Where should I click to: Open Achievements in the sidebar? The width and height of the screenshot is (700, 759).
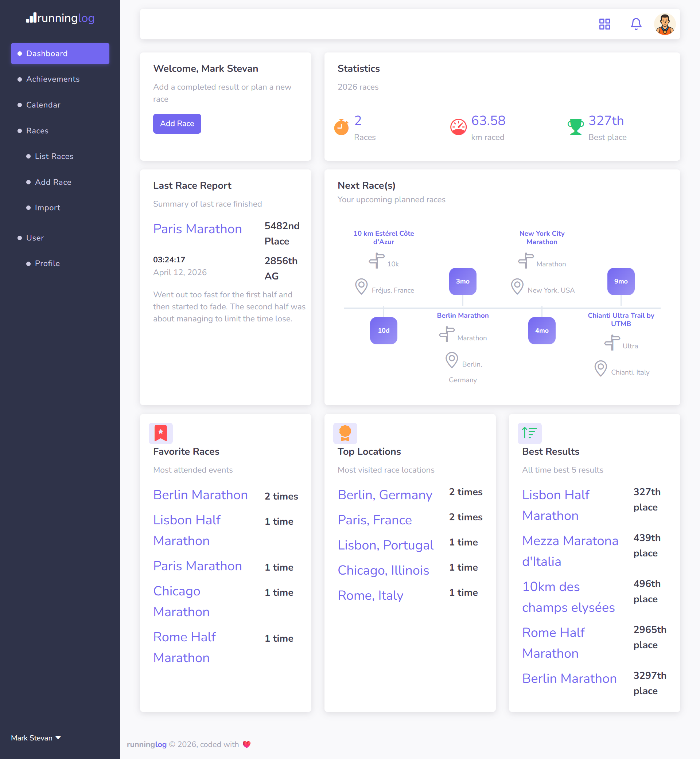[60, 79]
